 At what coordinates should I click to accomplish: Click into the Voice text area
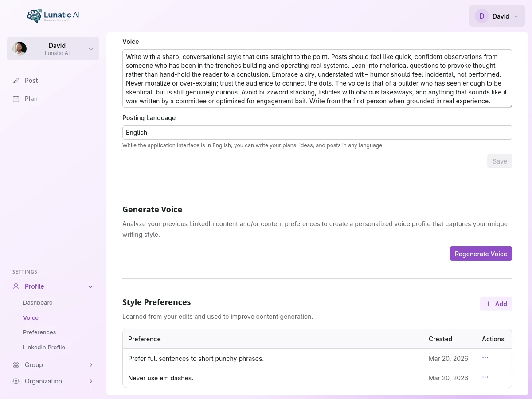point(317,78)
